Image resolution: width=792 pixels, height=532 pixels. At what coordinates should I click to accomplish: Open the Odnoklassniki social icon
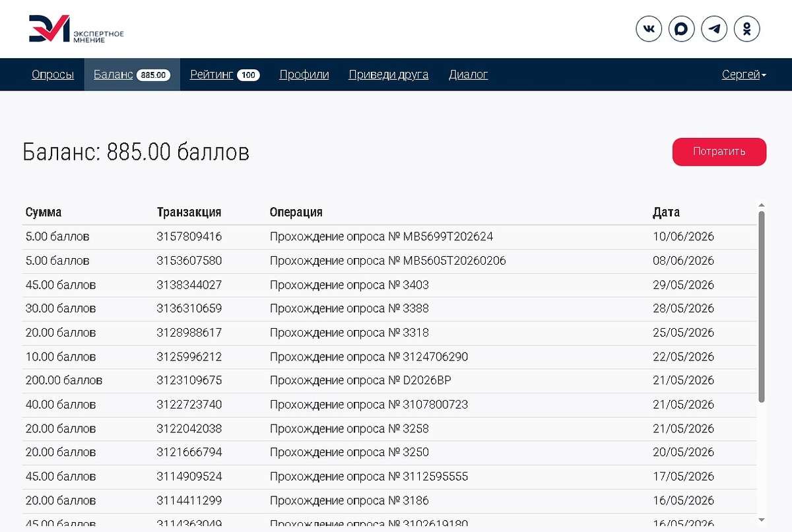click(747, 29)
